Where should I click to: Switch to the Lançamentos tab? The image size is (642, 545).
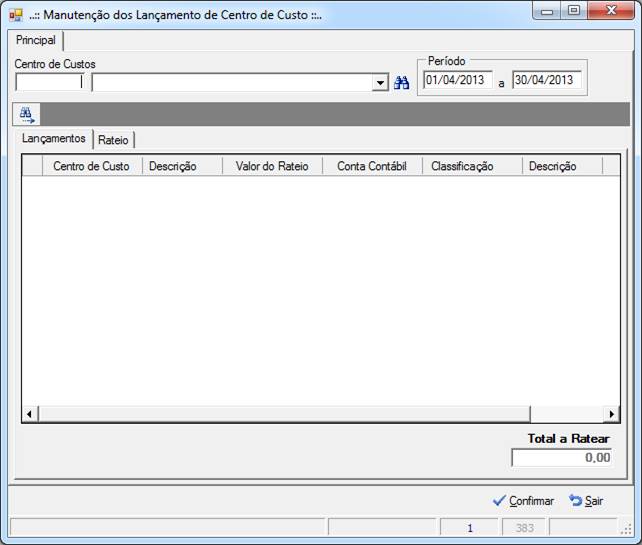tap(54, 138)
